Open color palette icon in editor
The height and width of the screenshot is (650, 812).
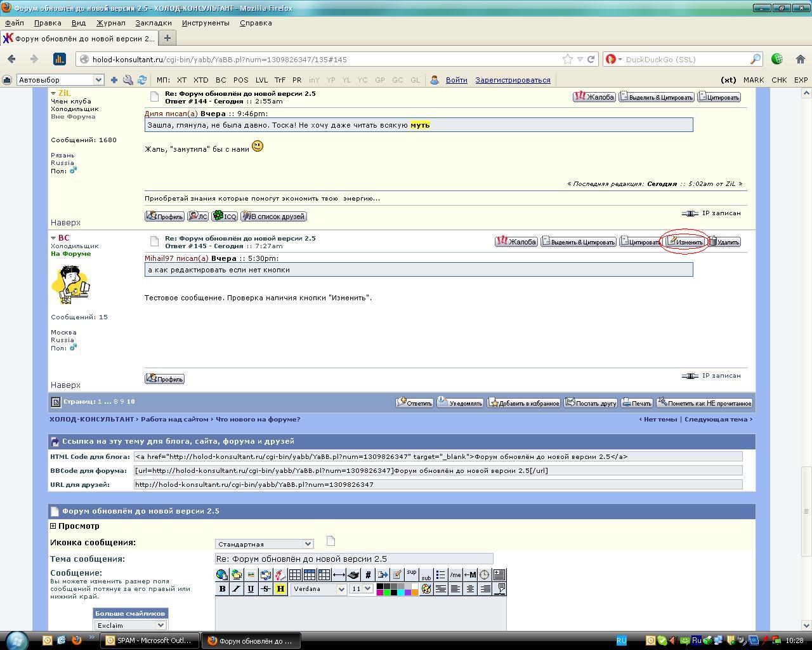point(426,589)
